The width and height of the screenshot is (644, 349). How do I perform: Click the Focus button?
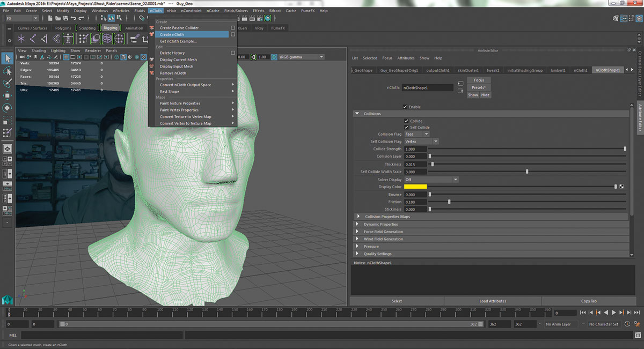pos(479,80)
